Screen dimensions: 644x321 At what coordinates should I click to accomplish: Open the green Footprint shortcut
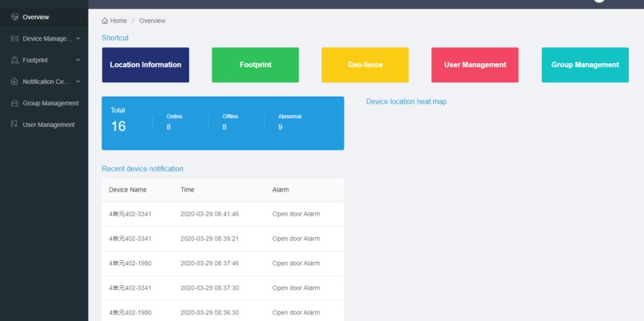pyautogui.click(x=256, y=65)
